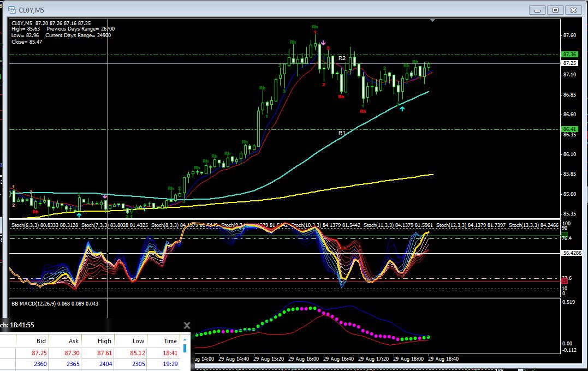Click the green 86.41 price level tag

coord(569,129)
